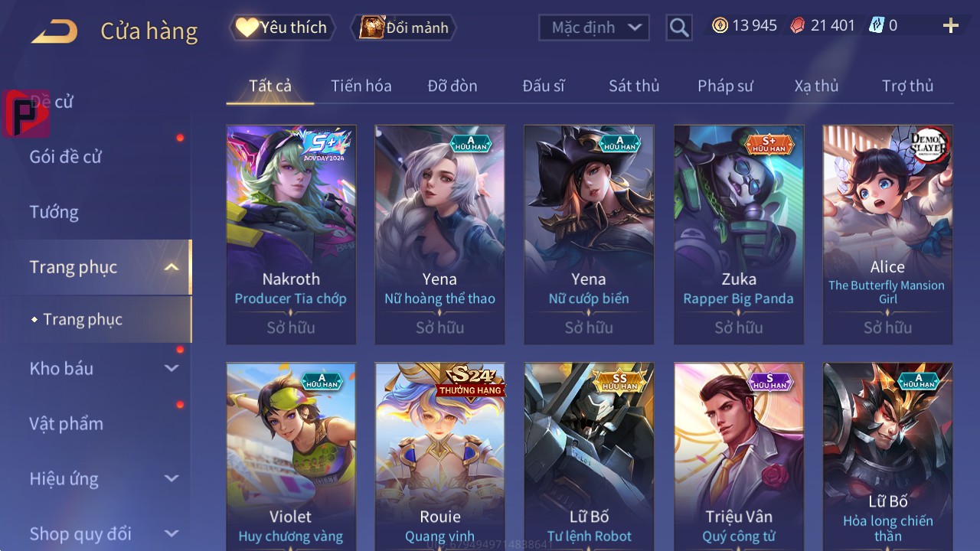
Task: Open Tướng in the sidebar
Action: (x=54, y=212)
